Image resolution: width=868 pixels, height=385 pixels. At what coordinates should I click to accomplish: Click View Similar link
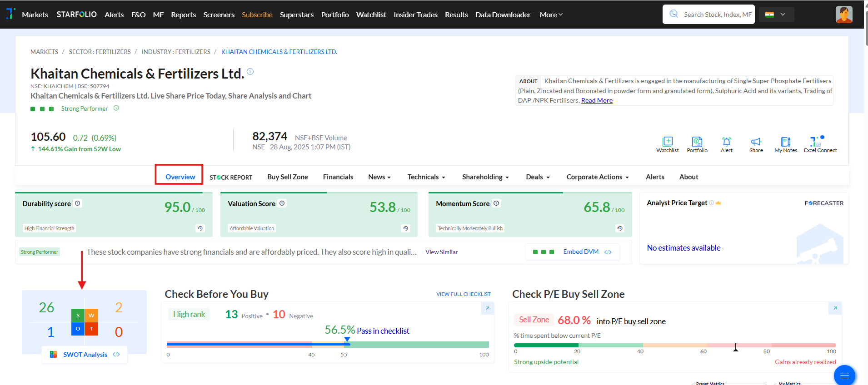coord(442,252)
